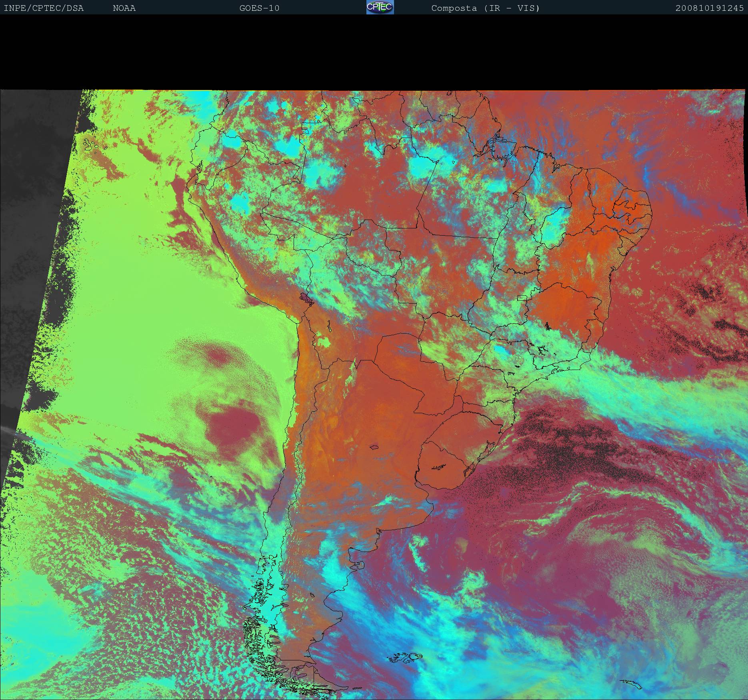
Task: Click the smaller dark red cloud hole to the north
Action: click(218, 354)
